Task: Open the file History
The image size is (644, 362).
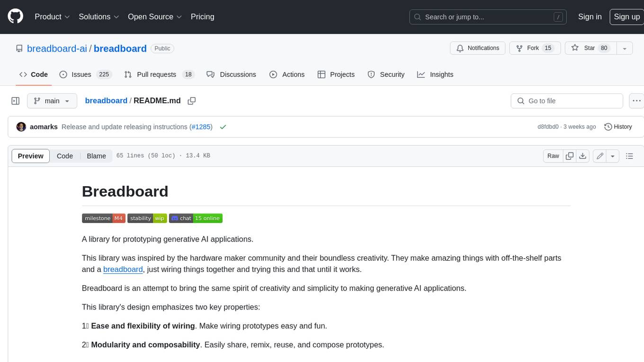Action: tap(618, 127)
